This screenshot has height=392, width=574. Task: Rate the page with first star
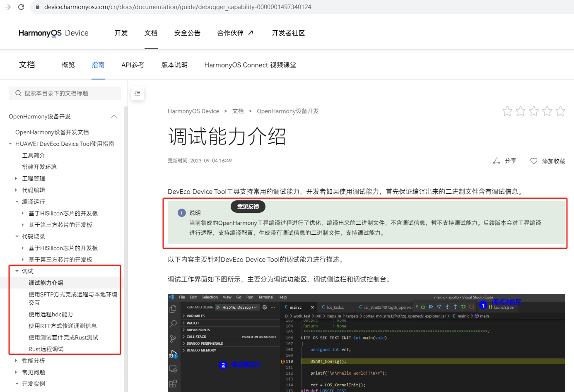(507, 111)
